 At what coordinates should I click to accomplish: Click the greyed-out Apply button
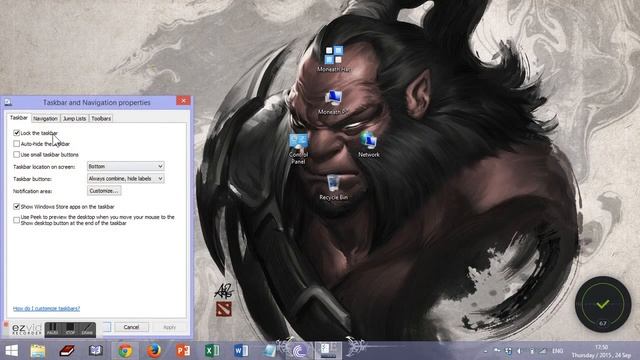[x=169, y=327]
